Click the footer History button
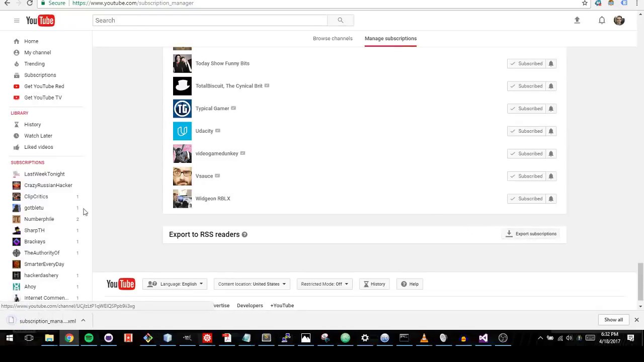Screen dimensions: 644x362 [375, 284]
